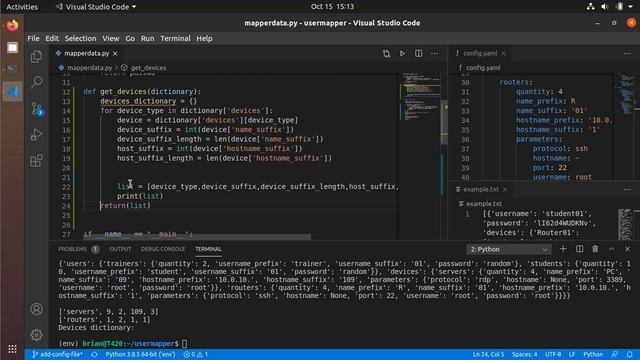This screenshot has width=640, height=360.
Task: Add a new terminal with plus icon
Action: 563,249
